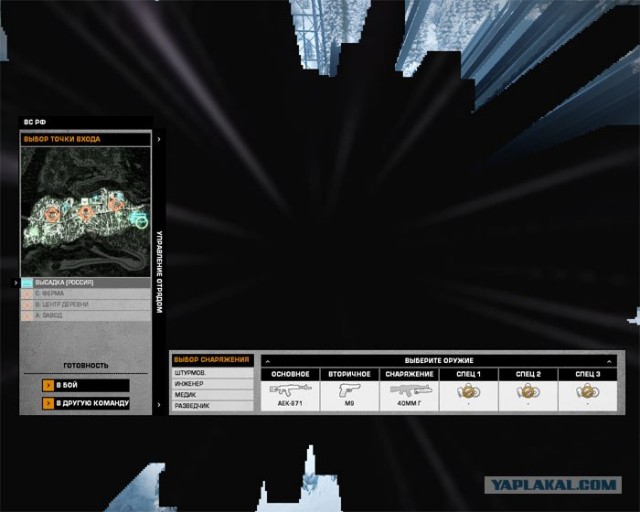Open the СПЕЦ 2 column header

[528, 374]
